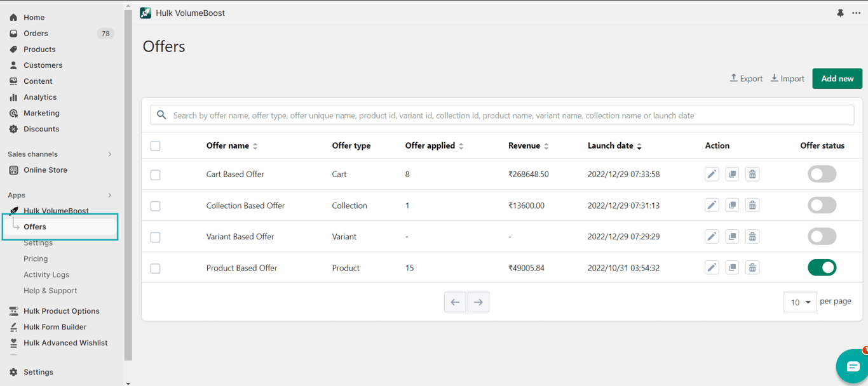Delete the Variant Based Offer
Viewport: 868px width, 386px height.
pos(752,236)
